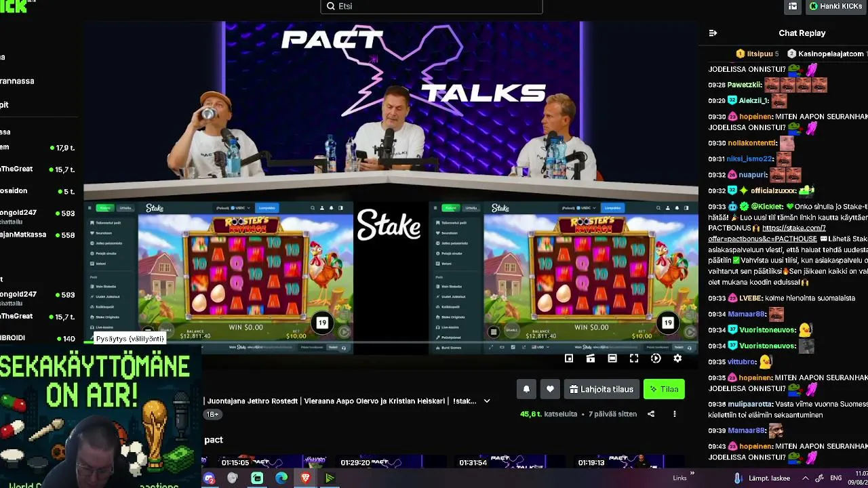Click the Chat Replay header
868x488 pixels.
coord(802,33)
